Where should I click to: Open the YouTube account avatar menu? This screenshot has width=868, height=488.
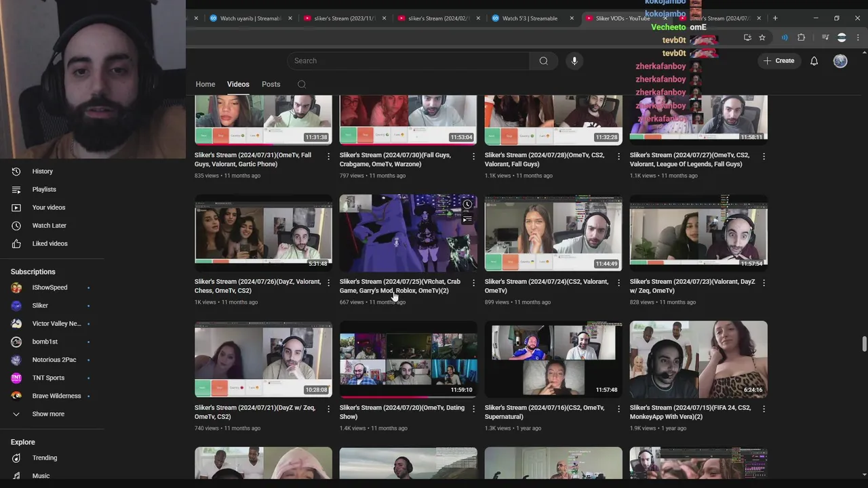point(840,61)
